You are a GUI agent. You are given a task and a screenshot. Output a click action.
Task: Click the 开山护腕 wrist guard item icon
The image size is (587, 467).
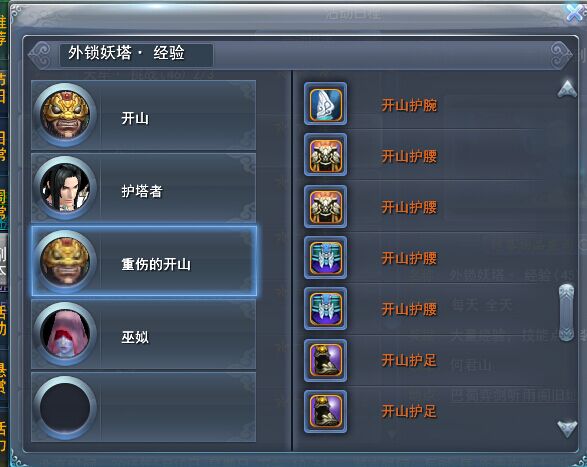[x=325, y=104]
